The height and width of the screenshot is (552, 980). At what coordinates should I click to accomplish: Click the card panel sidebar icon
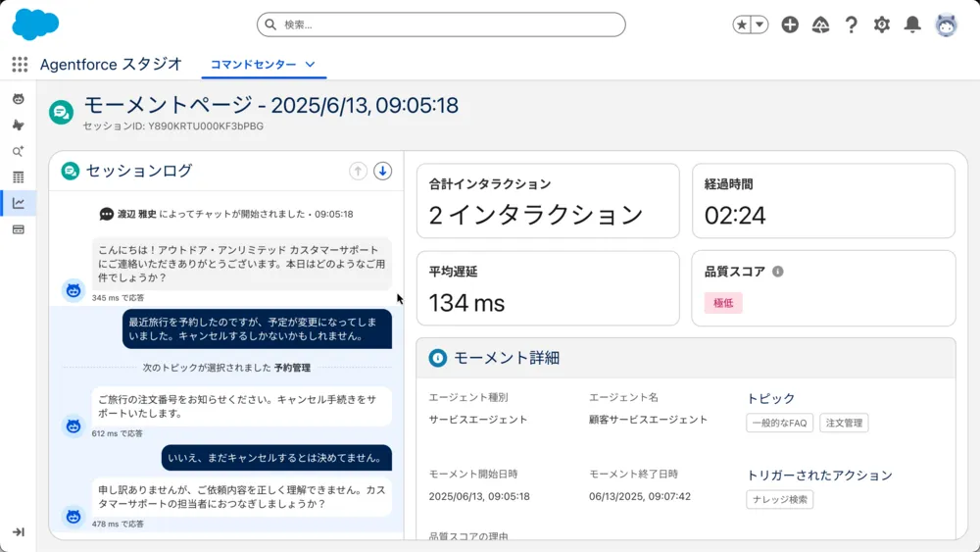(18, 229)
